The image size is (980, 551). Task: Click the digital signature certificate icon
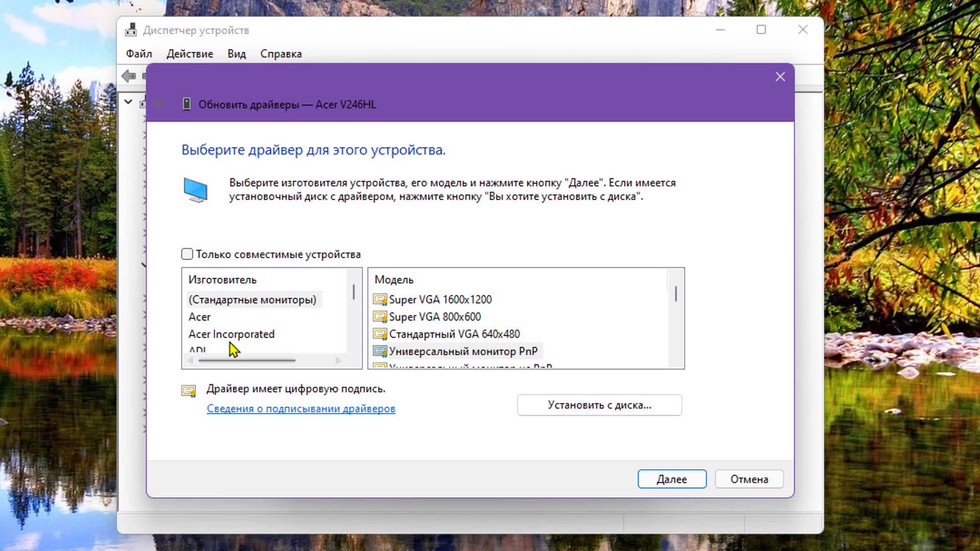tap(189, 391)
